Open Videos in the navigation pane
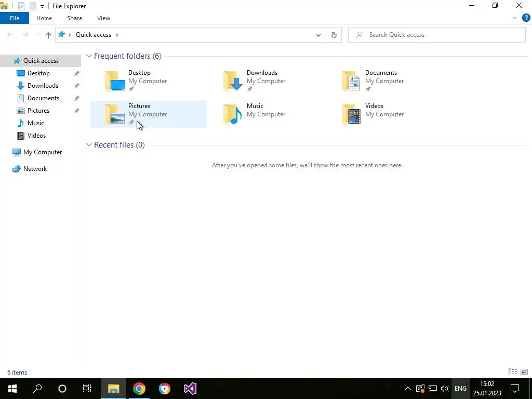Image resolution: width=532 pixels, height=399 pixels. (36, 136)
